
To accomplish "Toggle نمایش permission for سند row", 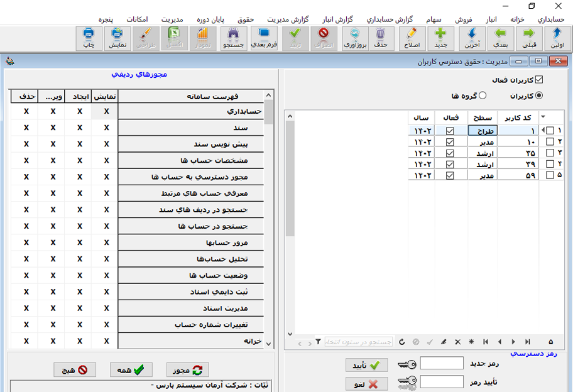I will (106, 128).
